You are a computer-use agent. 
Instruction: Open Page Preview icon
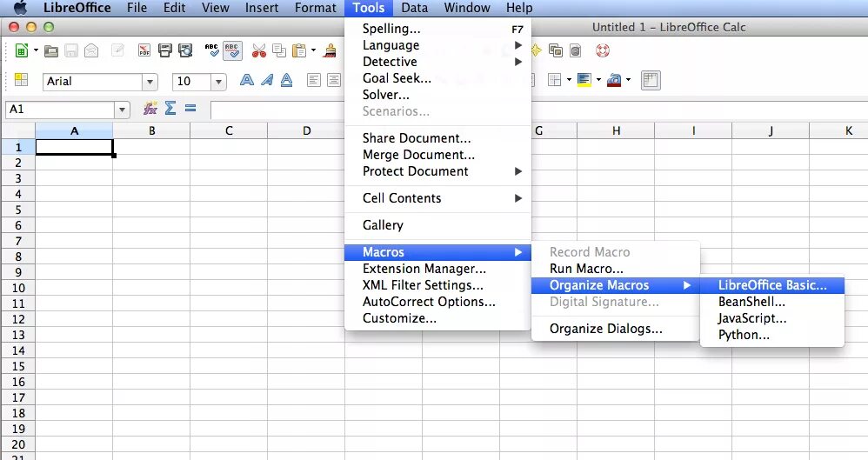(x=185, y=50)
